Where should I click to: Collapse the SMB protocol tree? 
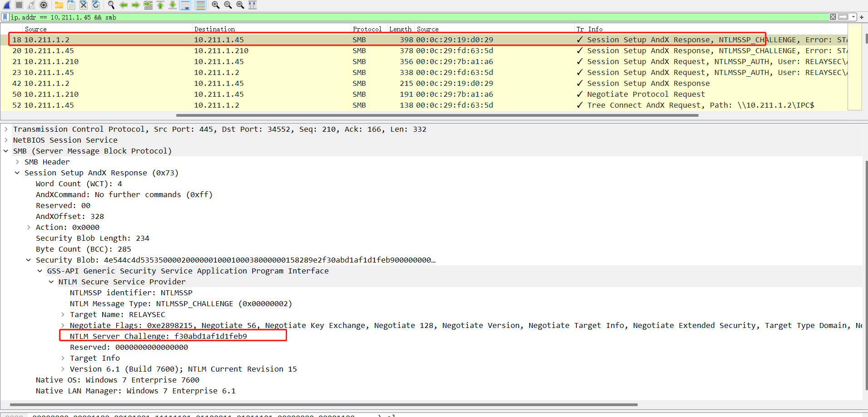pyautogui.click(x=6, y=151)
